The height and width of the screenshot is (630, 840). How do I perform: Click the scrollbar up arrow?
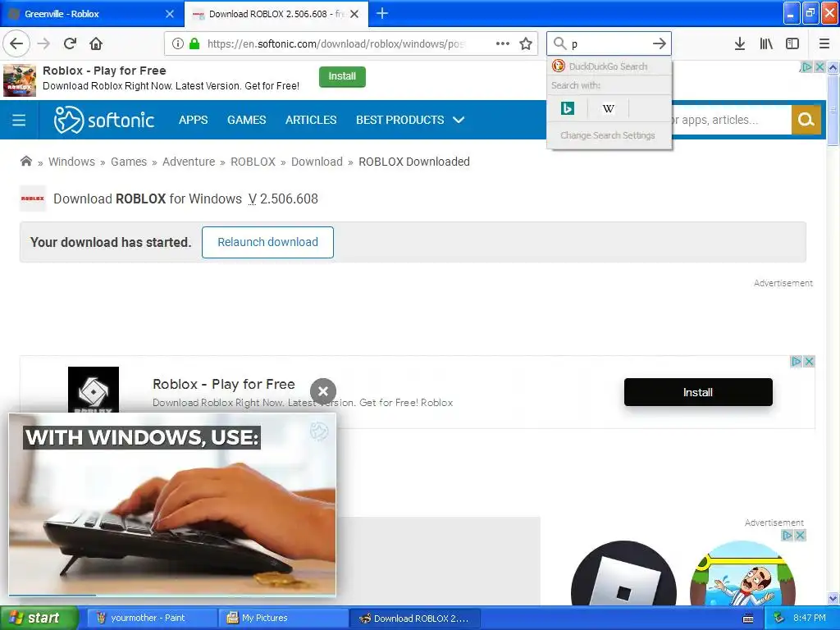click(833, 67)
